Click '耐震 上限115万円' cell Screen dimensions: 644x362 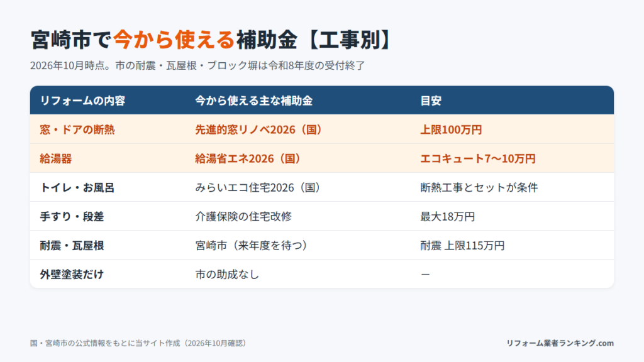click(462, 246)
